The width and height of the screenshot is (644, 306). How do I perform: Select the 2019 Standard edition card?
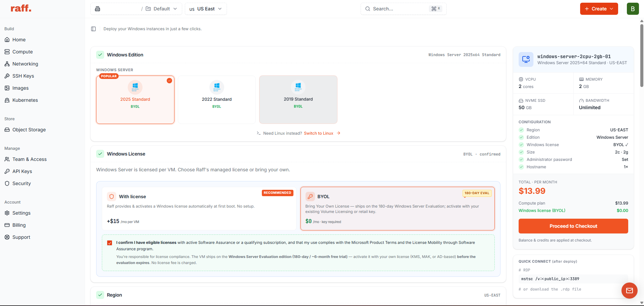pos(298,100)
